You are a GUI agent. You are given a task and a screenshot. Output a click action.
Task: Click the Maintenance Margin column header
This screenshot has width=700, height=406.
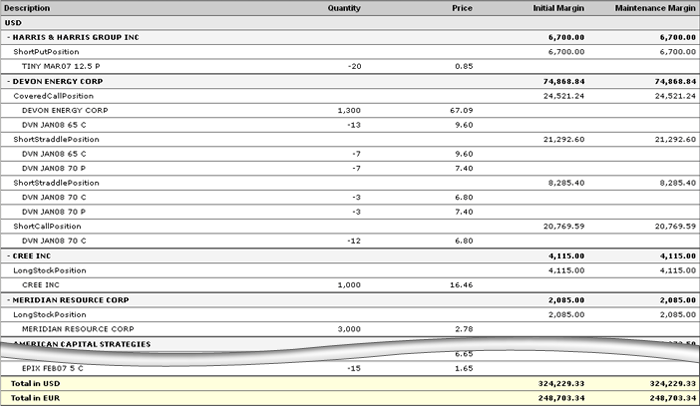pyautogui.click(x=655, y=8)
